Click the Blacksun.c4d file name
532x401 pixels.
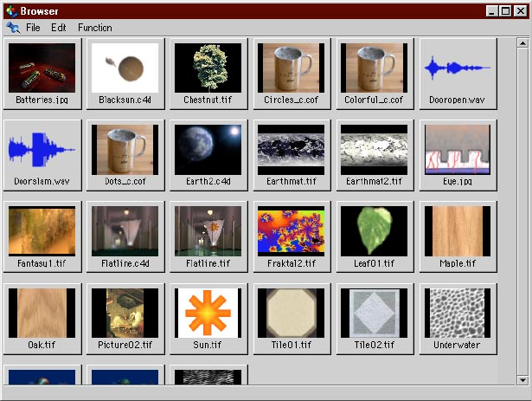125,100
